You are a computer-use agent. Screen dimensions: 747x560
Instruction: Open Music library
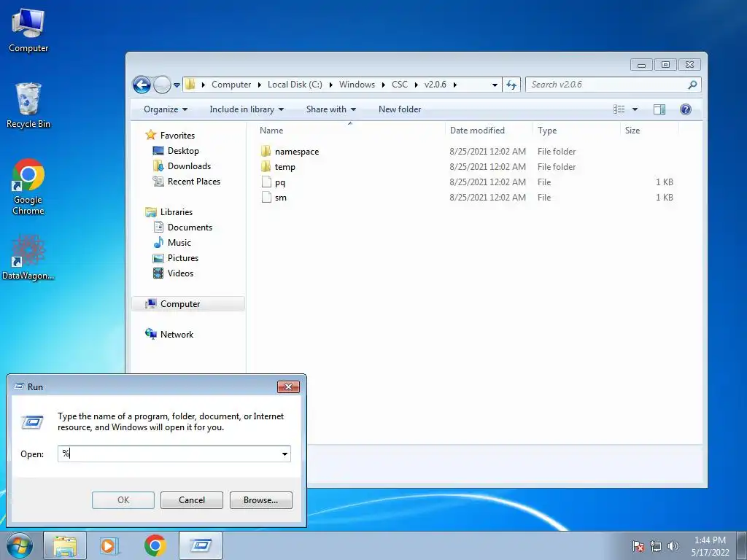pos(172,242)
